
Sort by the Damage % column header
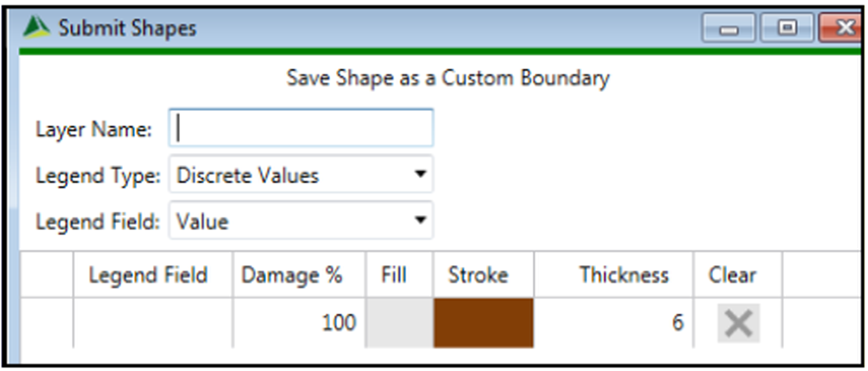(292, 275)
